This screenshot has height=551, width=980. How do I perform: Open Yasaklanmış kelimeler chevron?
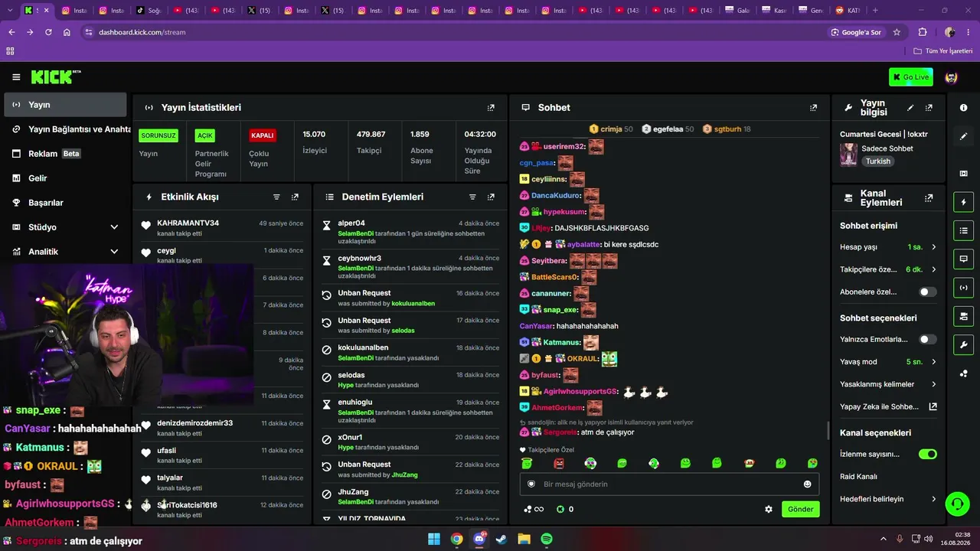tap(933, 384)
